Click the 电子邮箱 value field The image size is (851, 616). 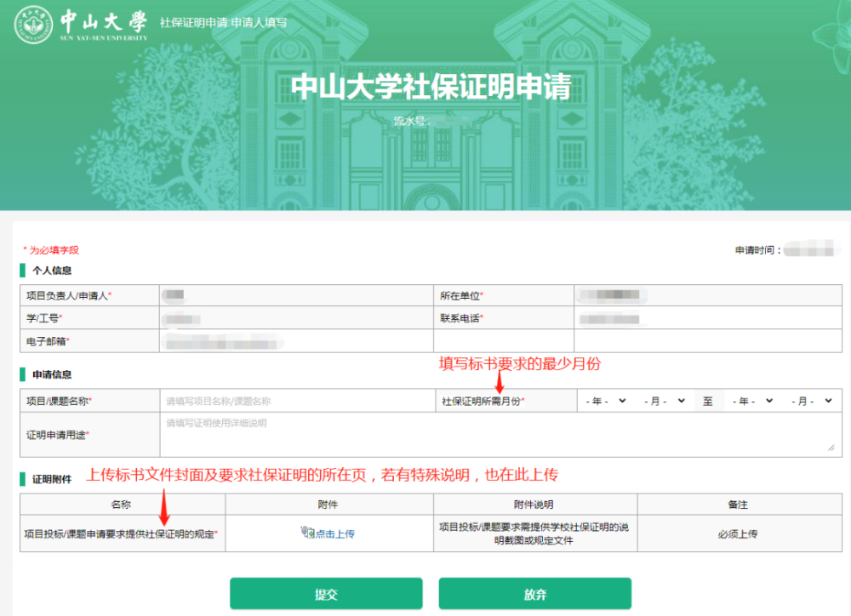click(296, 341)
